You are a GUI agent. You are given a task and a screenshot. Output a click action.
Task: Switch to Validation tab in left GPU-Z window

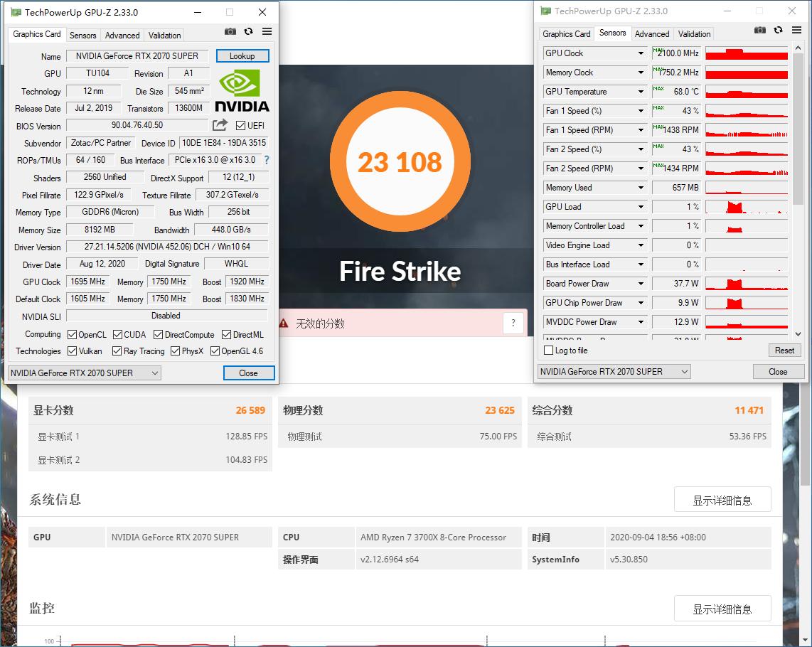click(x=165, y=36)
